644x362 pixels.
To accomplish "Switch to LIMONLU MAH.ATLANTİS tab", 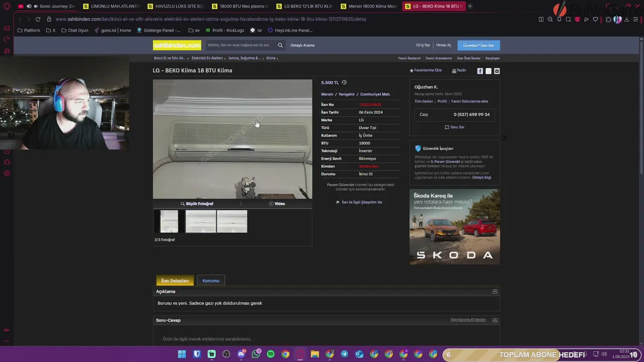I will coord(111,6).
